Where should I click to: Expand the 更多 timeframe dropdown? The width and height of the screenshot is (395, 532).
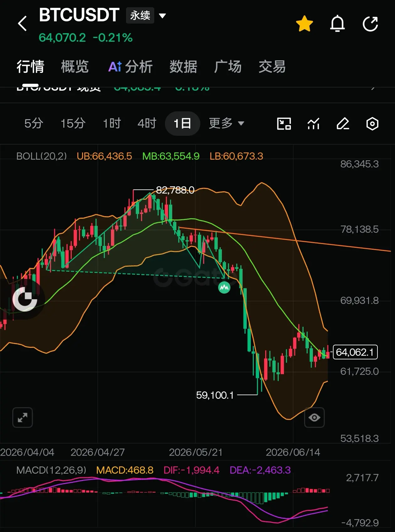(226, 123)
